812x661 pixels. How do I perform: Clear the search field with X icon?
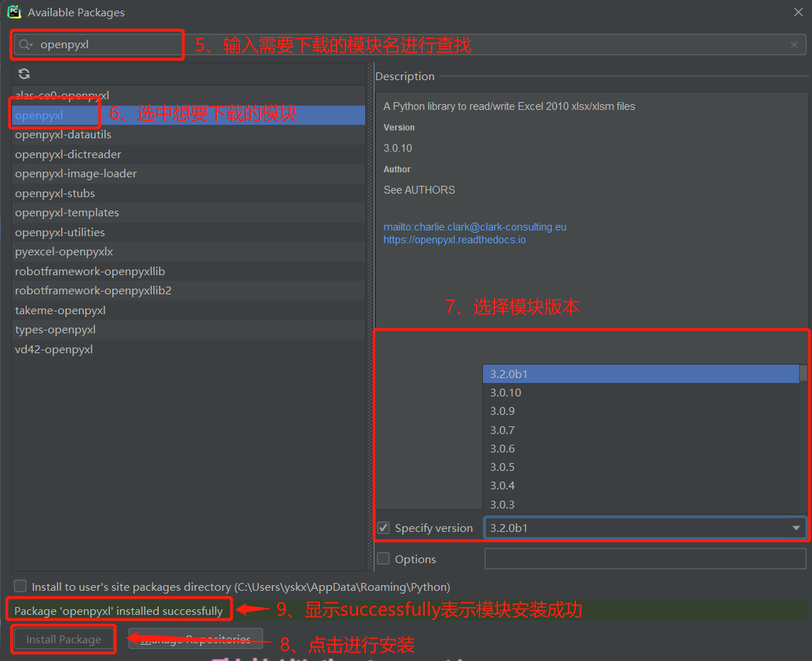tap(794, 45)
